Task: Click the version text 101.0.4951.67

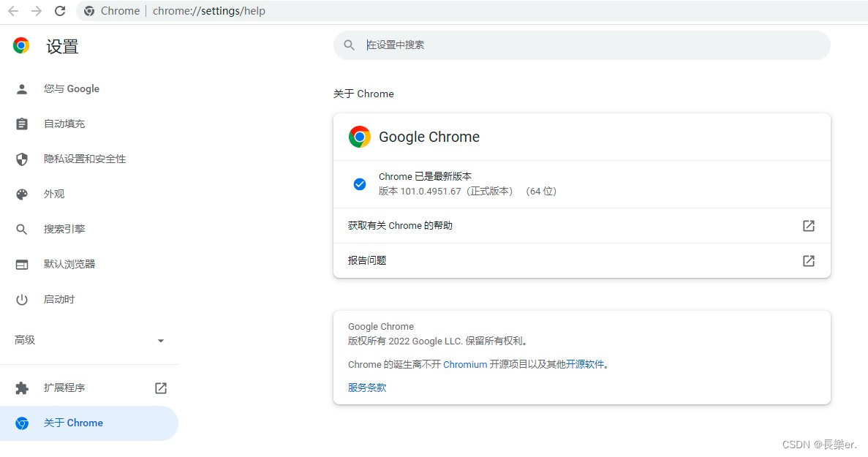Action: pyautogui.click(x=430, y=192)
